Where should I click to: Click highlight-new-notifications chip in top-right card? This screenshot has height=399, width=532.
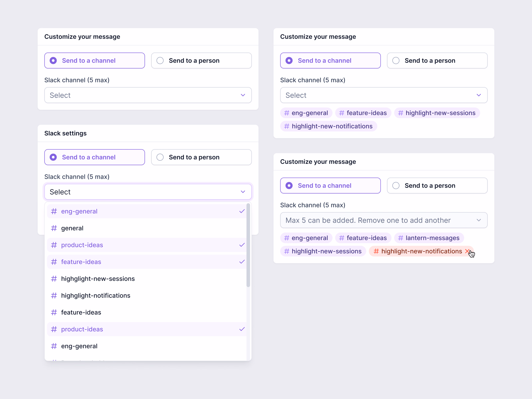click(329, 126)
